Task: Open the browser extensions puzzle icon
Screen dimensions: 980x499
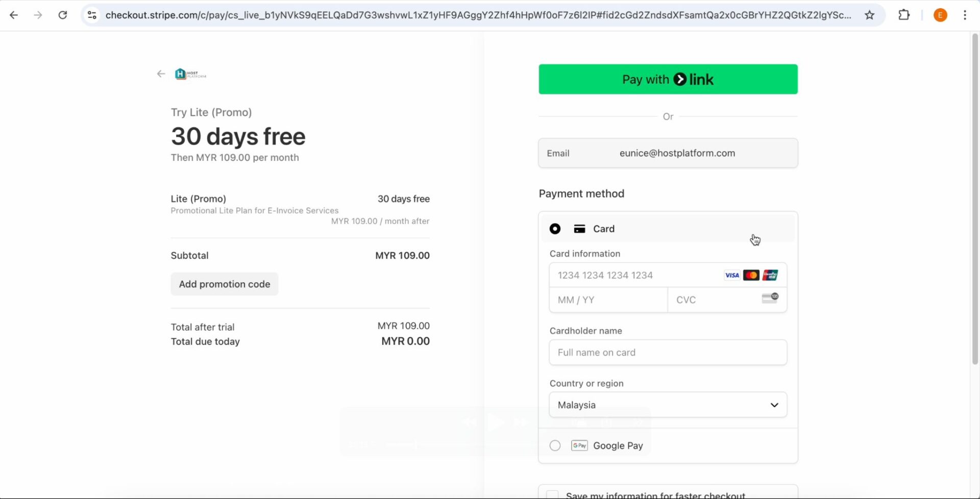Action: [904, 15]
